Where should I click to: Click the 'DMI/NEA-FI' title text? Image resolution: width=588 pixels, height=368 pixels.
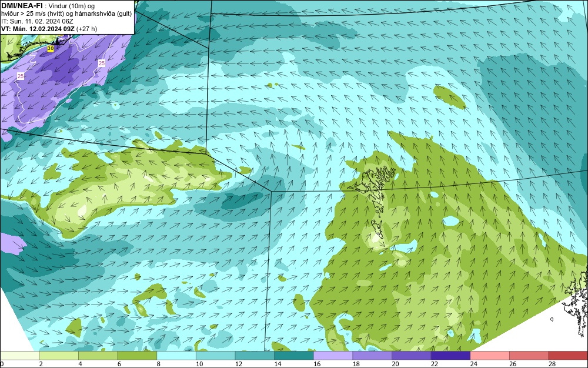(x=22, y=6)
